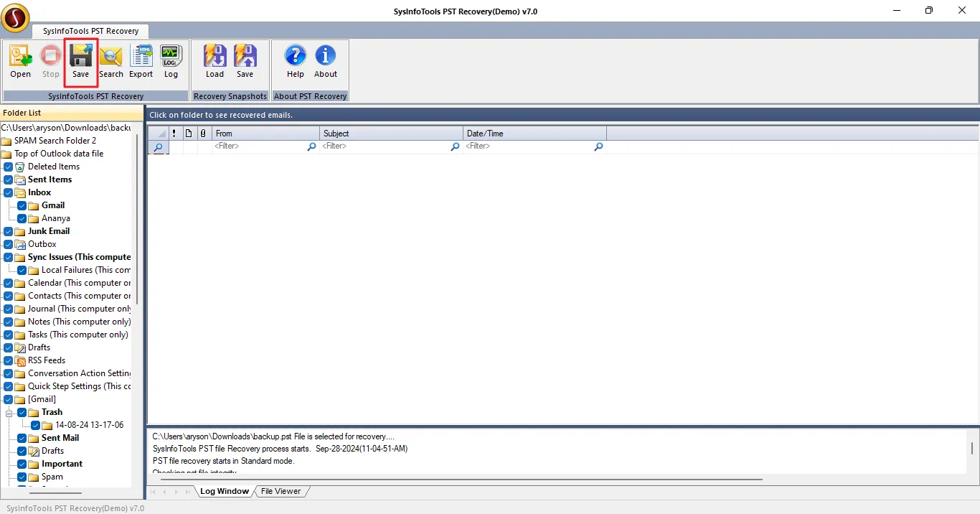This screenshot has width=980, height=514.
Task: Click the About info icon
Action: pos(326,56)
